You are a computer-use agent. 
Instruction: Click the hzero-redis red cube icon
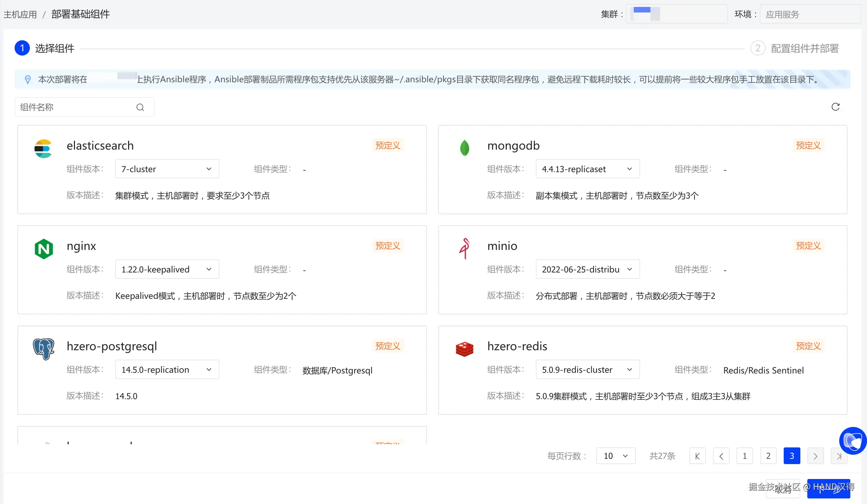click(x=464, y=349)
